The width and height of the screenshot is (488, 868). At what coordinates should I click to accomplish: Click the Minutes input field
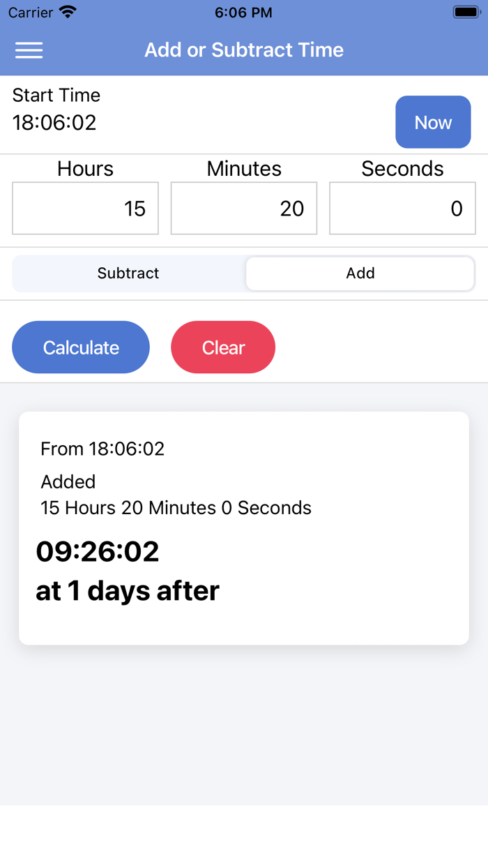click(x=243, y=208)
